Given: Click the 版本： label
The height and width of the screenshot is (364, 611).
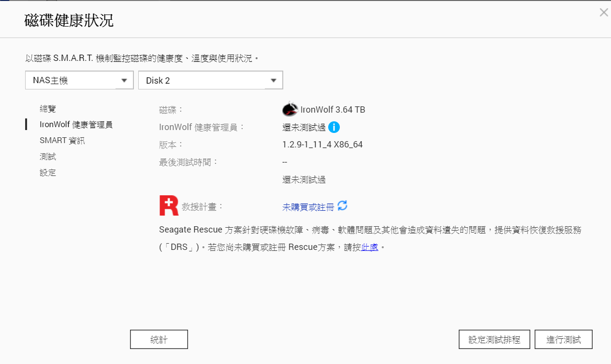Looking at the screenshot, I should click(172, 145).
